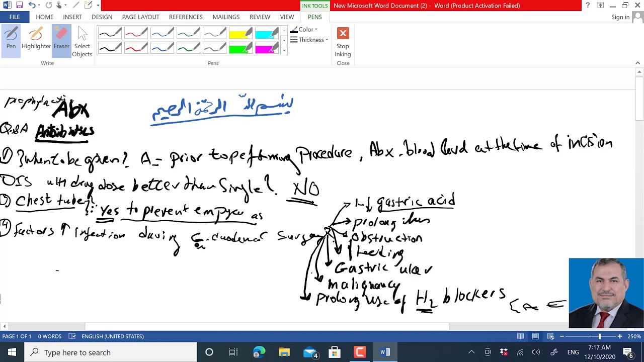This screenshot has height=362, width=644.
Task: Open the pen Thickness dropdown
Action: tap(309, 40)
